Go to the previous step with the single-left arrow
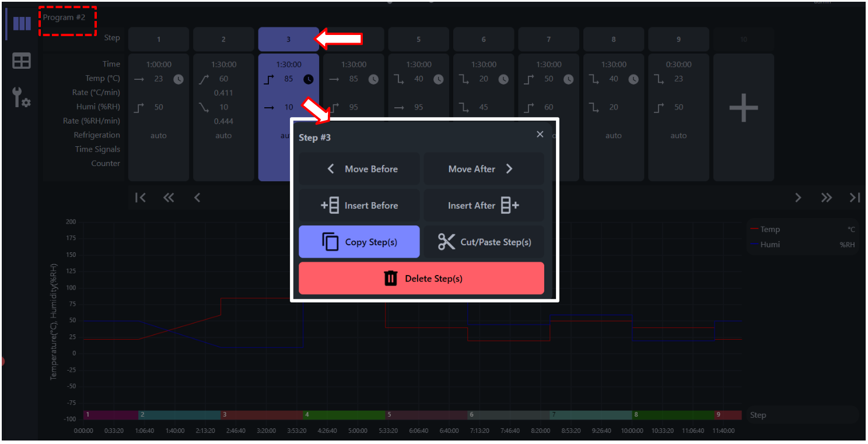 197,198
